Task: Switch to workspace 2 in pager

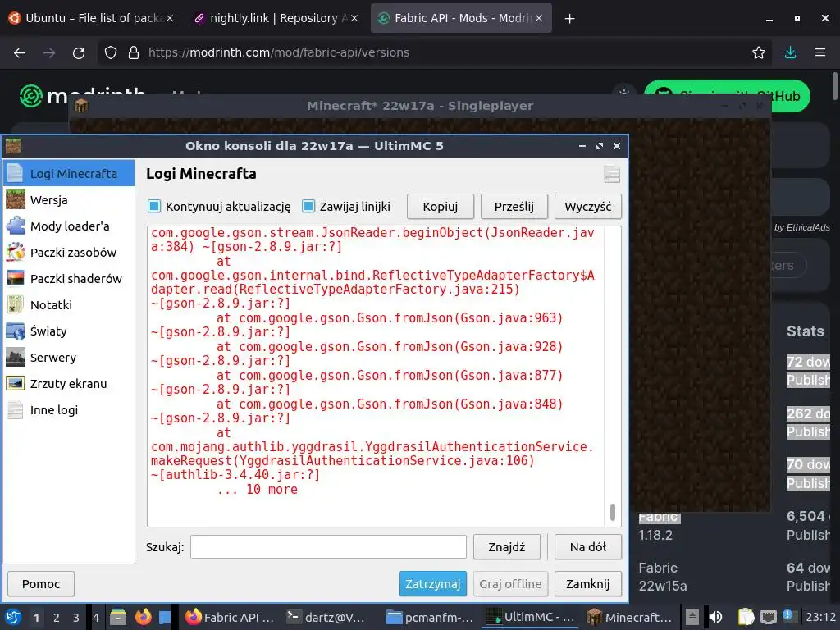Action: pyautogui.click(x=57, y=617)
